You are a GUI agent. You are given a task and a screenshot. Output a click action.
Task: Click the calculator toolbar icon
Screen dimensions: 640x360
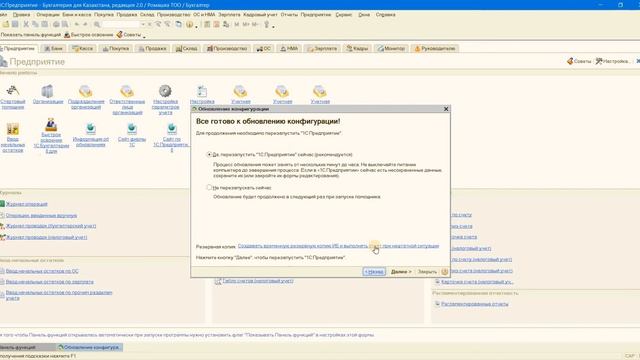pos(207,24)
